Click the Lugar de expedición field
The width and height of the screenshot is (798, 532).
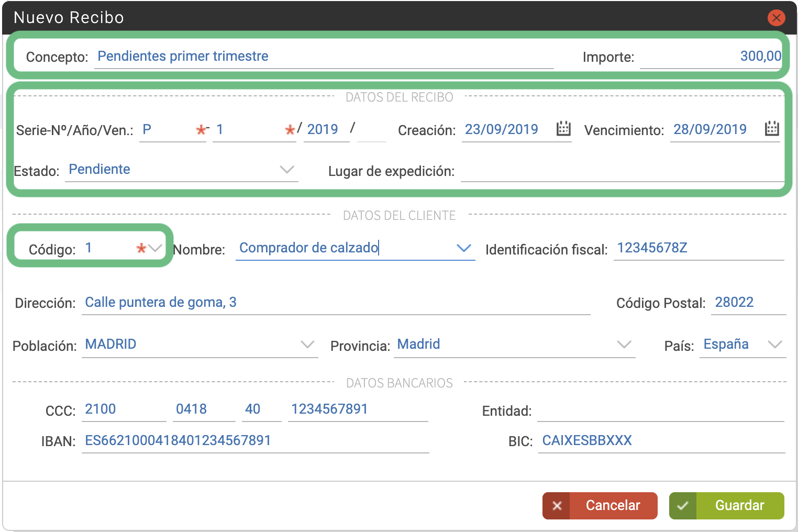point(623,171)
